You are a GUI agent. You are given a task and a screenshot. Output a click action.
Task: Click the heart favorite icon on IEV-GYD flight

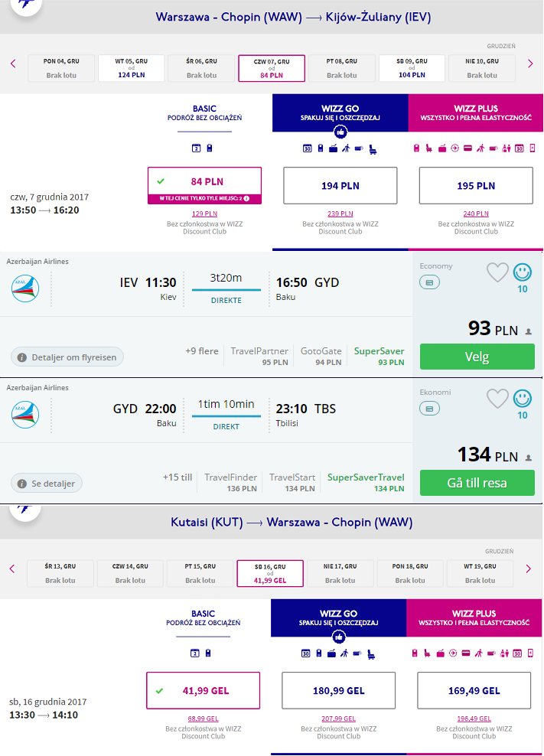tap(497, 272)
